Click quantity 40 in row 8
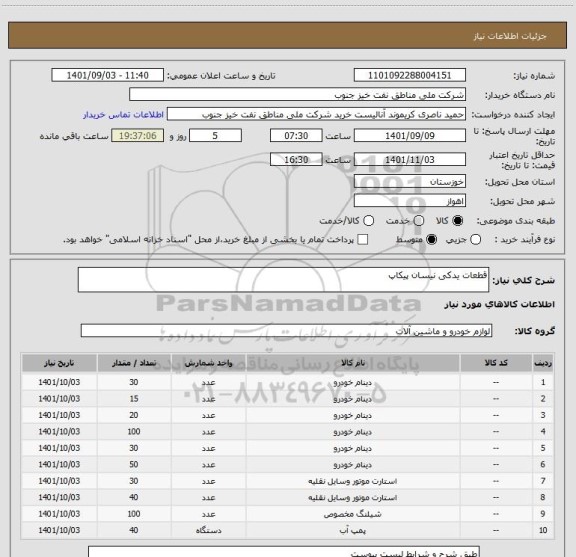Viewport: 576px width, 557px height. [134, 497]
